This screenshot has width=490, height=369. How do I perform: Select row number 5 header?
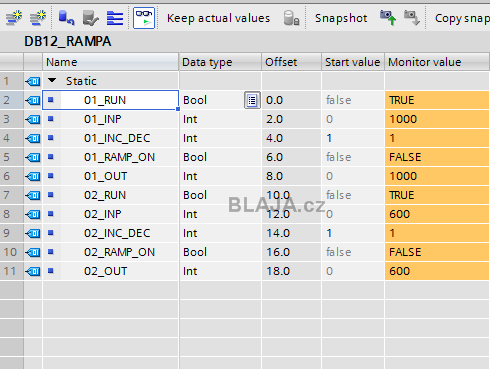11,157
